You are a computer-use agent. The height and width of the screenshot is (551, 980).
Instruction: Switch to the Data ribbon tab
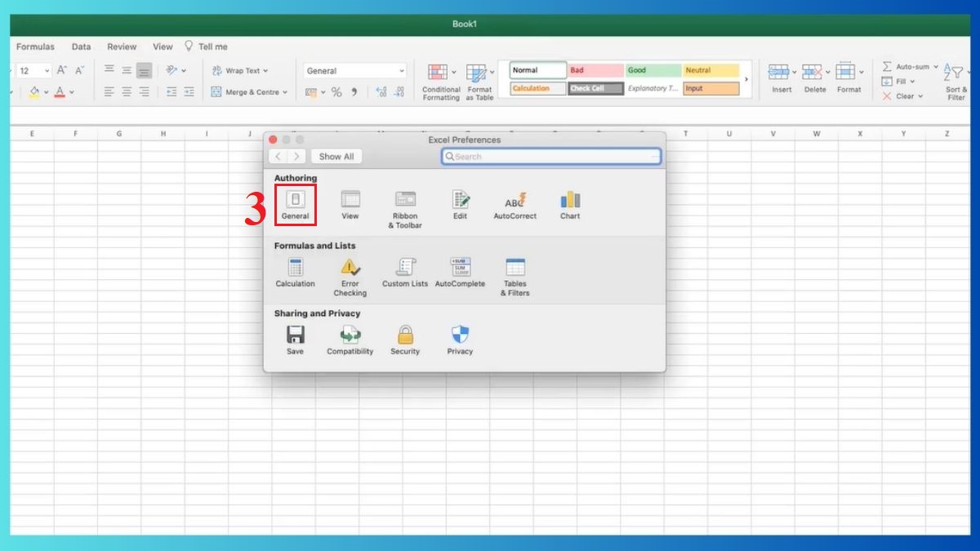tap(81, 47)
